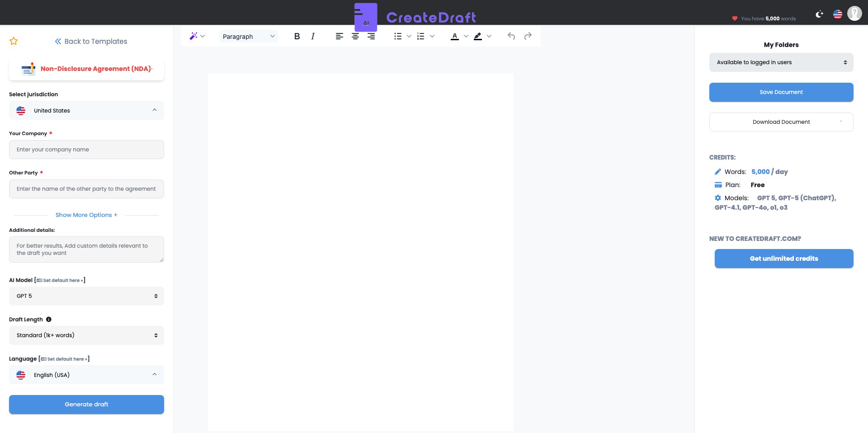Viewport: 868px width, 433px height.
Task: Click the Save Document button
Action: 781,92
